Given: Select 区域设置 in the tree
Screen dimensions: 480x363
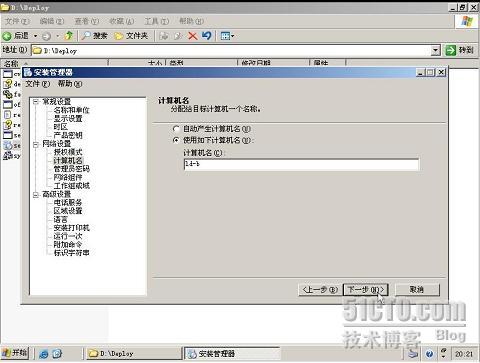Looking at the screenshot, I should pos(68,211).
